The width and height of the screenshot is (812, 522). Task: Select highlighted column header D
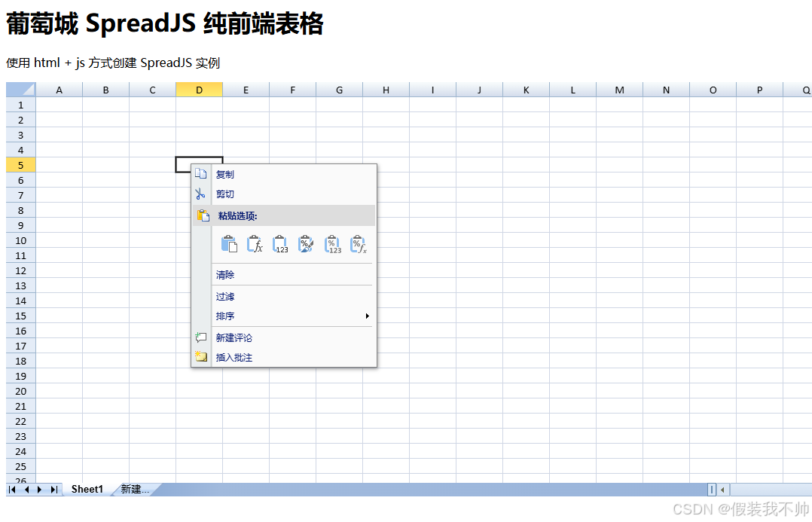tap(200, 90)
